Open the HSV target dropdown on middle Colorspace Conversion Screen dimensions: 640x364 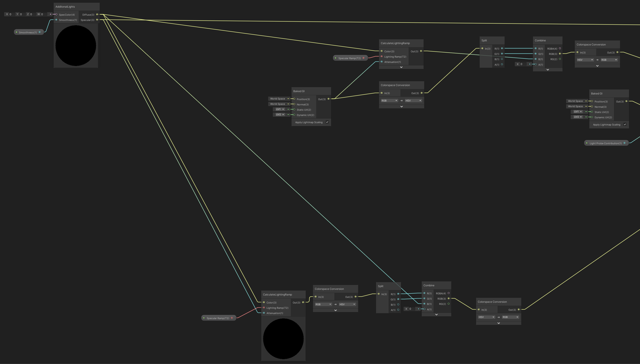[413, 101]
